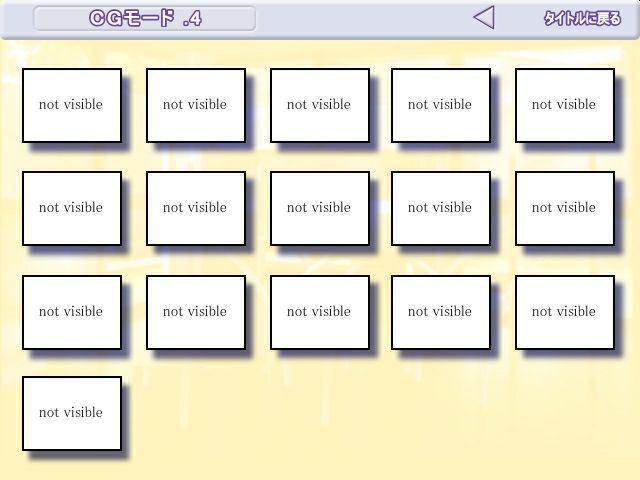Select the middle thumbnail in the top row
Viewport: 640px width, 480px height.
coord(319,105)
